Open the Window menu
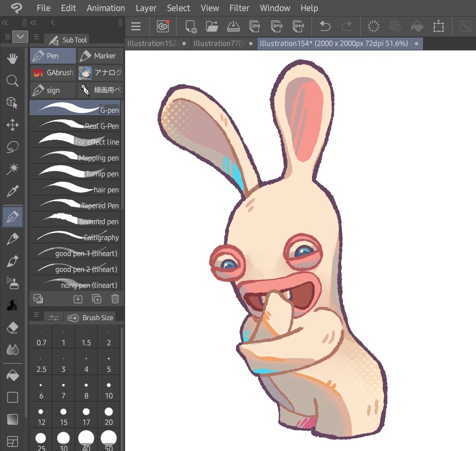Viewport: 476px width, 451px height. coord(275,8)
